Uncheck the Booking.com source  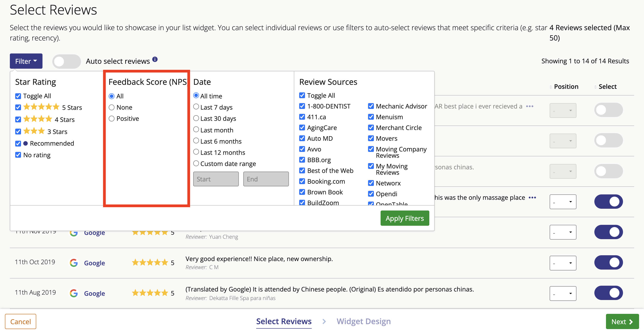(x=302, y=181)
